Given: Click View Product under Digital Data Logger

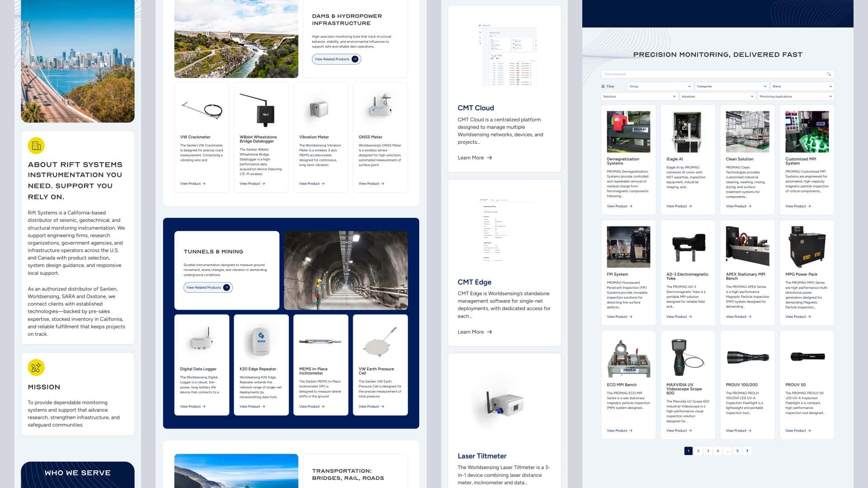Looking at the screenshot, I should coord(193,407).
